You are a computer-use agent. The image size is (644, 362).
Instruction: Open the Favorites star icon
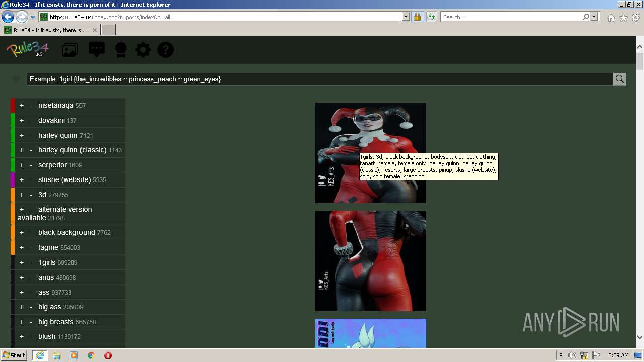[623, 17]
